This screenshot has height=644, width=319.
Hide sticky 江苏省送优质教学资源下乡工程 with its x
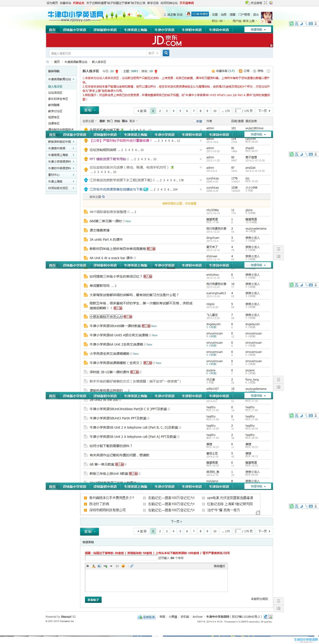click(x=201, y=180)
